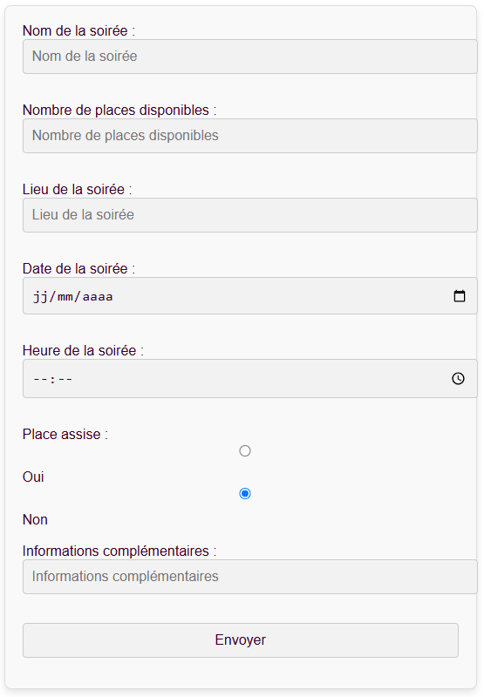Select the minutes segment in time field

click(65, 379)
